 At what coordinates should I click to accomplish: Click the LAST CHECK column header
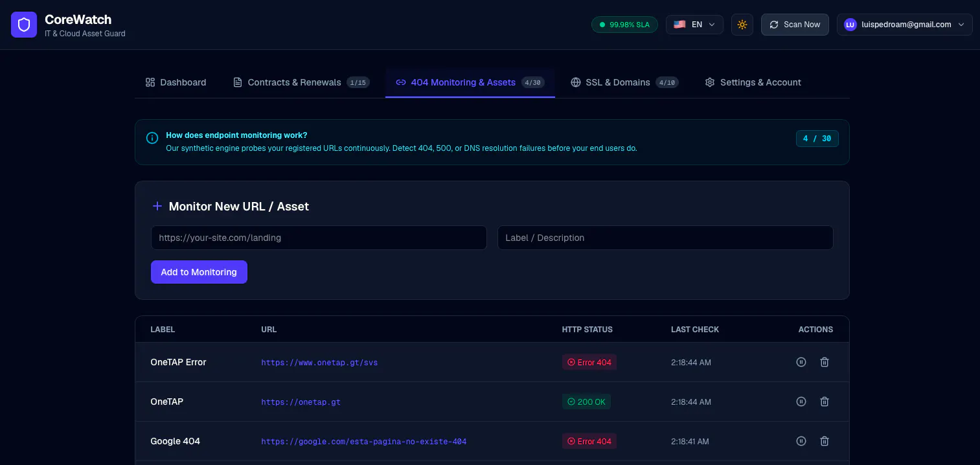[x=695, y=329]
